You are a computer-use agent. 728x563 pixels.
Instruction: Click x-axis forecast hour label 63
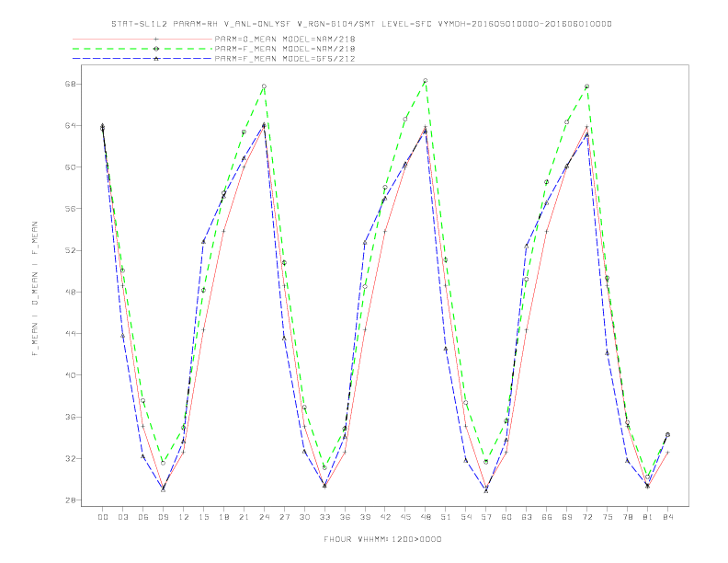[527, 517]
